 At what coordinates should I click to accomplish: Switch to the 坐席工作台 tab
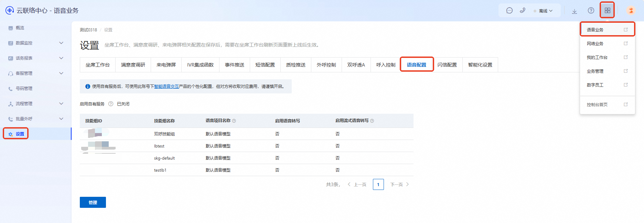pyautogui.click(x=98, y=65)
